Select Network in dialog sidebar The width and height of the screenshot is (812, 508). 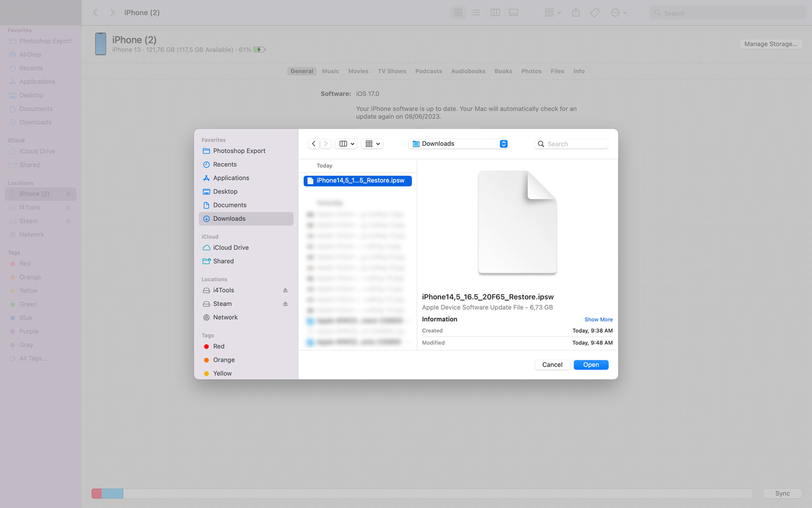(246, 317)
